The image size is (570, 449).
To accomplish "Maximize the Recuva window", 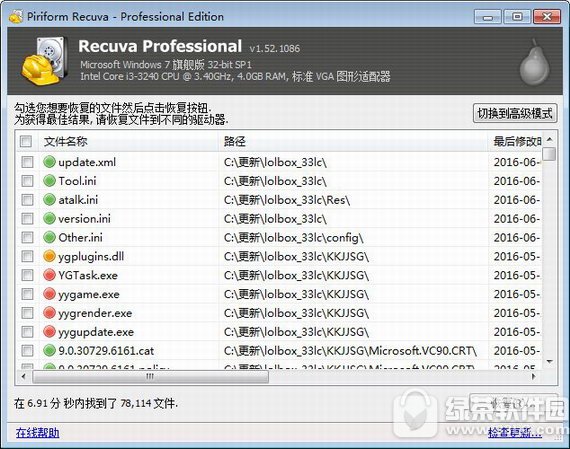I will (517, 17).
